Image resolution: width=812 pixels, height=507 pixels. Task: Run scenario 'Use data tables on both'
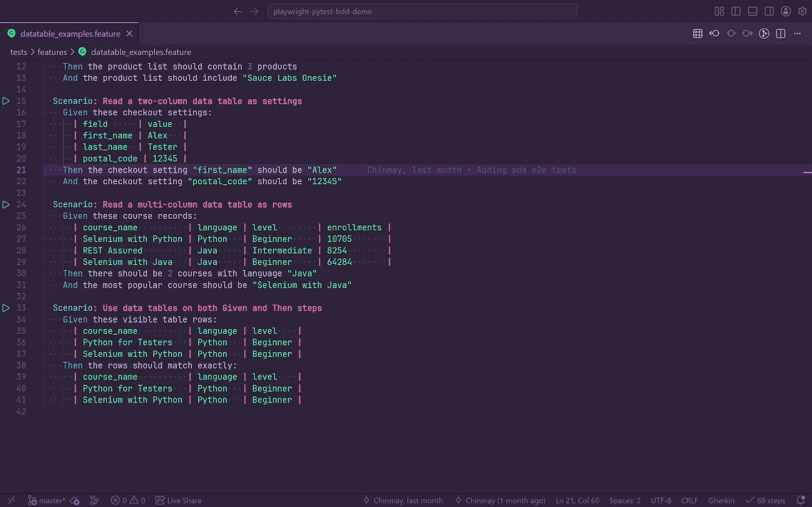tap(6, 308)
